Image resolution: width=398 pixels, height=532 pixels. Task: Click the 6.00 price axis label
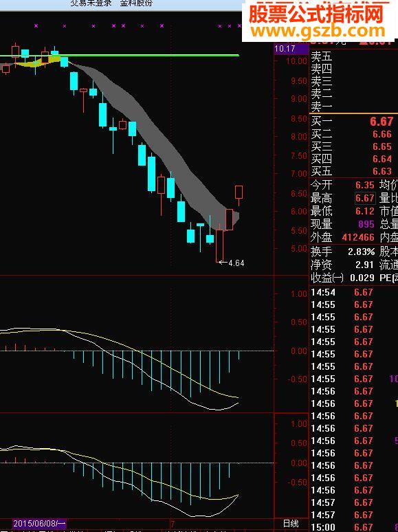[298, 212]
